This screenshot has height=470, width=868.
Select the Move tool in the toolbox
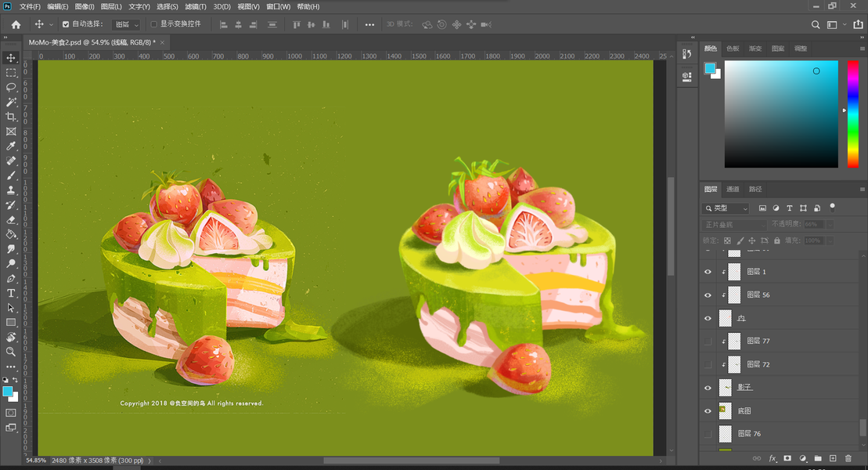(x=10, y=58)
